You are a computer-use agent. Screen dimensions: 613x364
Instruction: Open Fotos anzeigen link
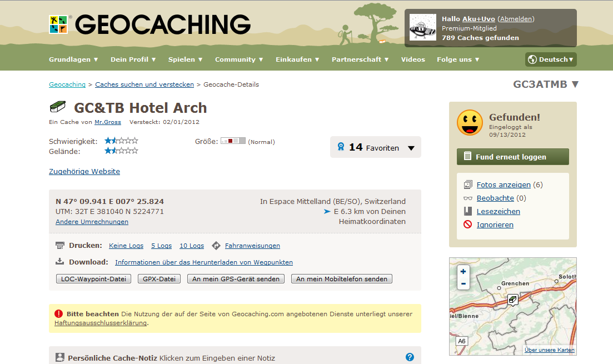pyautogui.click(x=504, y=185)
